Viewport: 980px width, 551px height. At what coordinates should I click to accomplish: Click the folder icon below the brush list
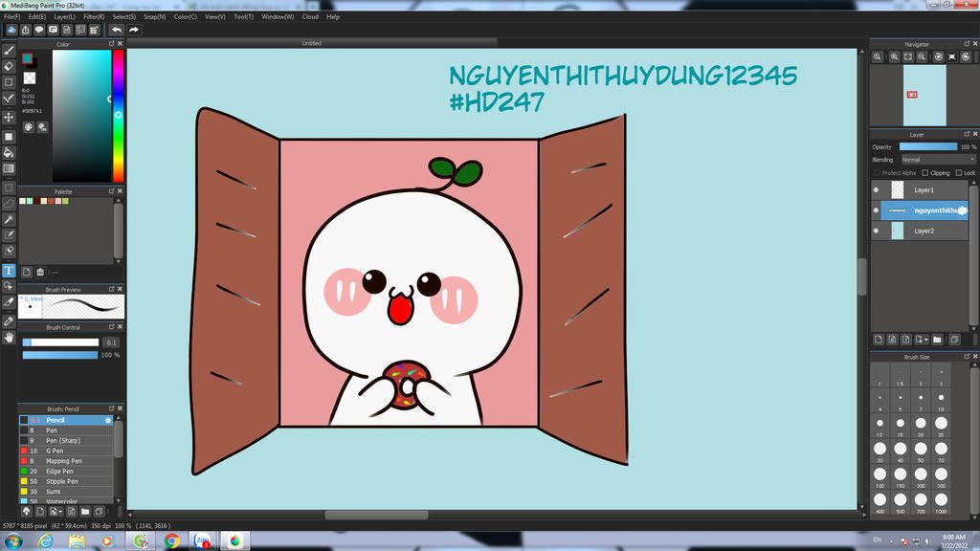point(85,511)
